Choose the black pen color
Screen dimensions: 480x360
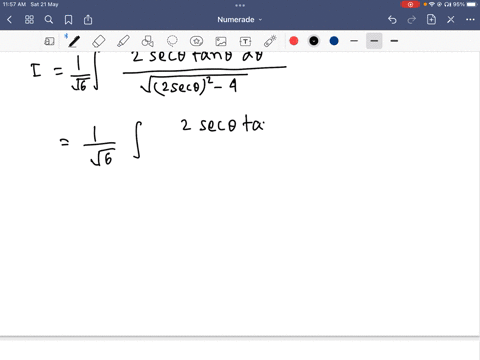coord(314,41)
